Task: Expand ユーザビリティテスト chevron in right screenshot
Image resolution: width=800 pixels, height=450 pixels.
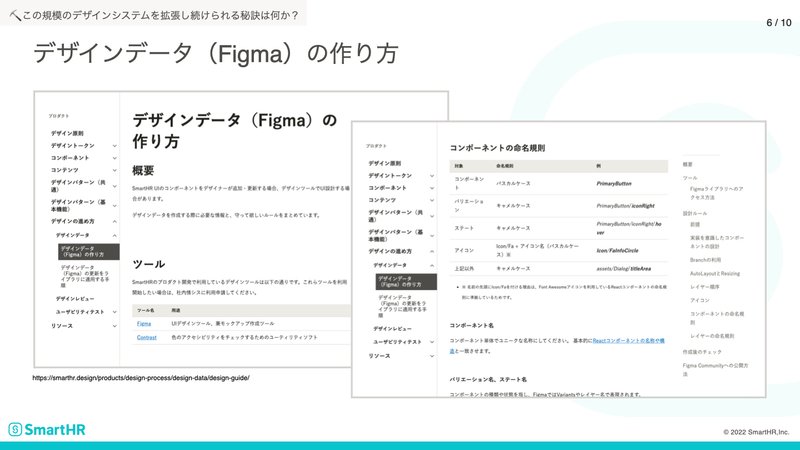Action: pyautogui.click(x=432, y=342)
